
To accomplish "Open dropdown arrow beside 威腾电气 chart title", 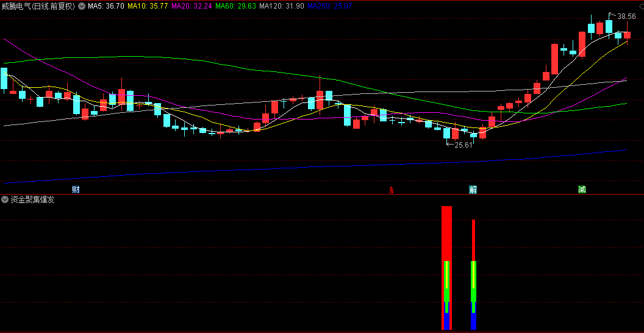I will tap(82, 6).
